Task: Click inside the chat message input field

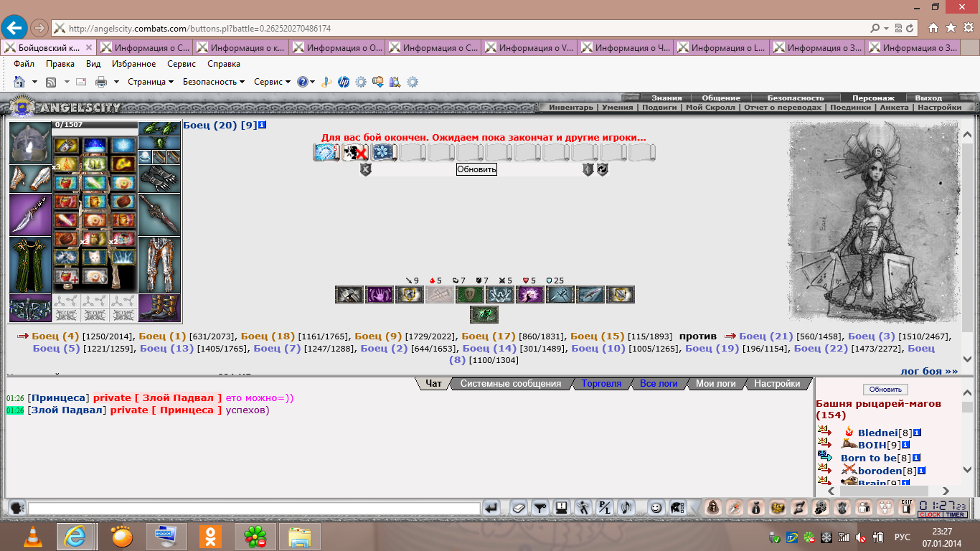Action: 254,509
